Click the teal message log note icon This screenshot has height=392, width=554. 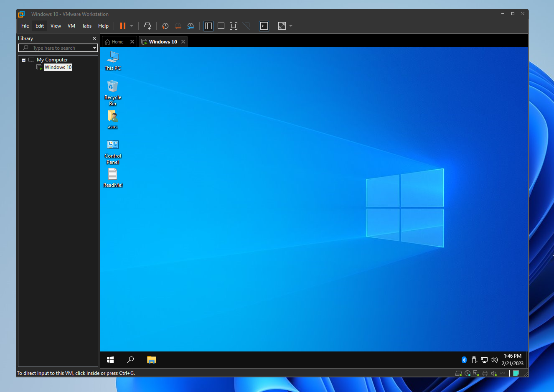pos(516,374)
